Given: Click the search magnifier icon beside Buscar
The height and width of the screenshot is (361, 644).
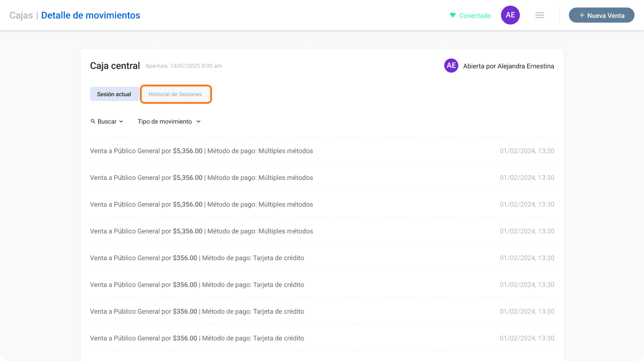Looking at the screenshot, I should point(93,122).
